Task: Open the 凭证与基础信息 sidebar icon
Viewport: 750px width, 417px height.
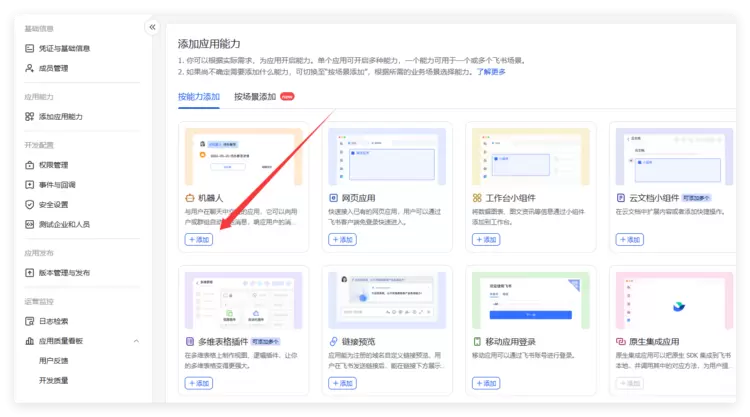Action: coord(30,48)
